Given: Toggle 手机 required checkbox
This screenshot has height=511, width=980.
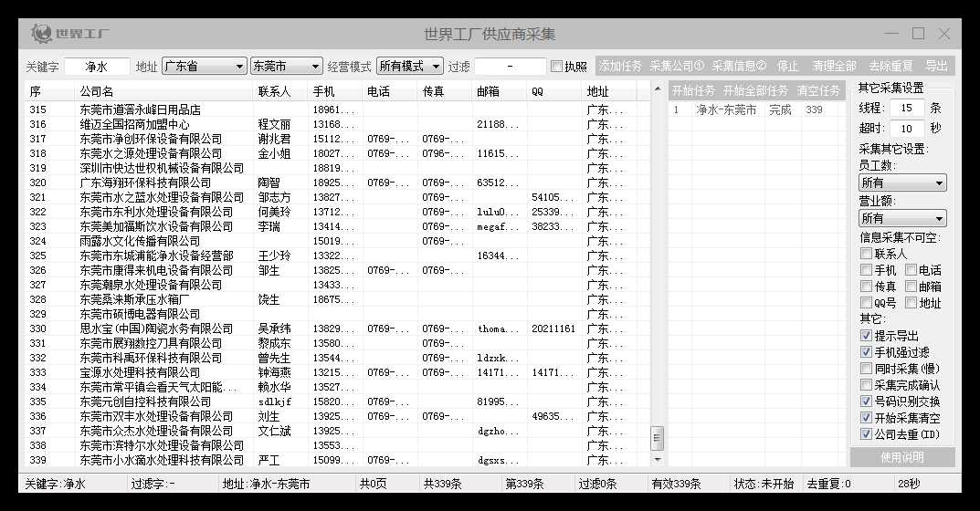Looking at the screenshot, I should (x=866, y=270).
